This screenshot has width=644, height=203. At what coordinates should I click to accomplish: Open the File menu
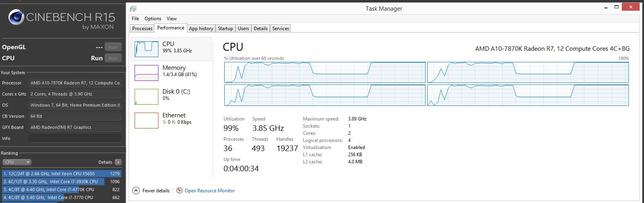(135, 19)
